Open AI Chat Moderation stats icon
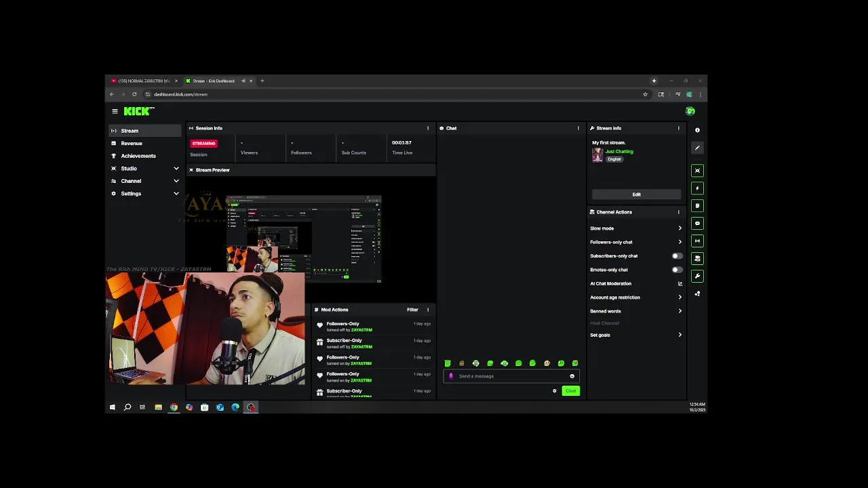Viewport: 868px width, 488px height. pos(680,284)
